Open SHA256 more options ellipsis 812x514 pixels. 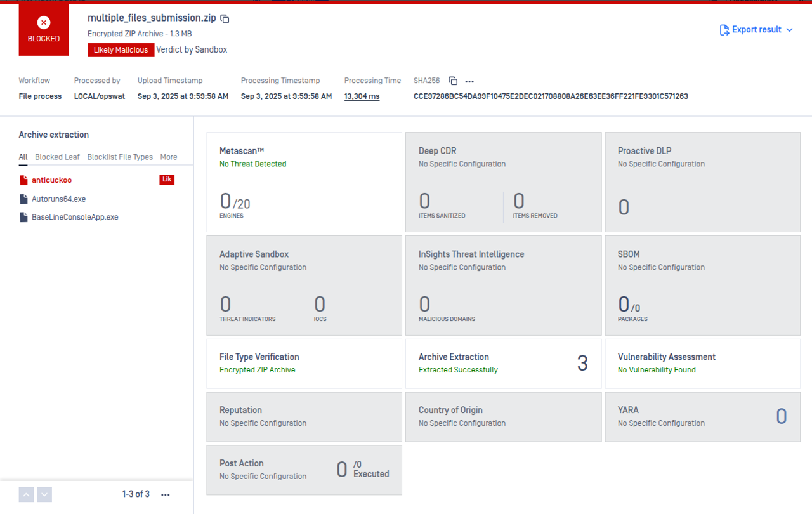point(469,81)
